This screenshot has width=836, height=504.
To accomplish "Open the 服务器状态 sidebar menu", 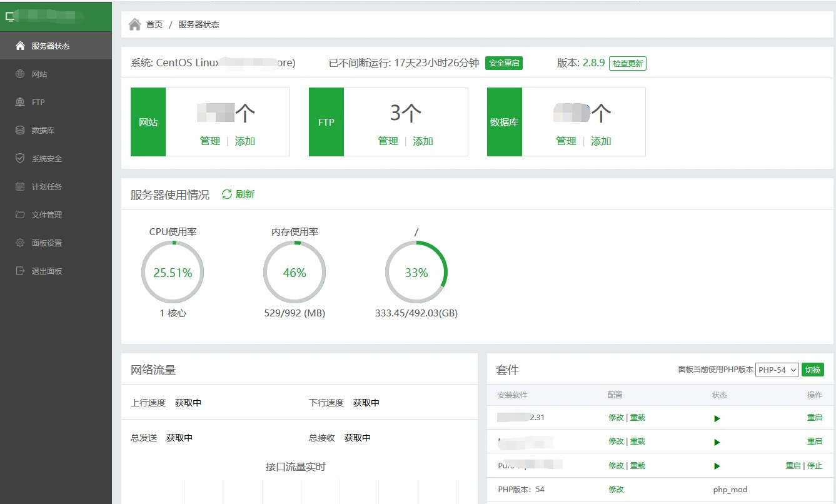I will tap(56, 46).
